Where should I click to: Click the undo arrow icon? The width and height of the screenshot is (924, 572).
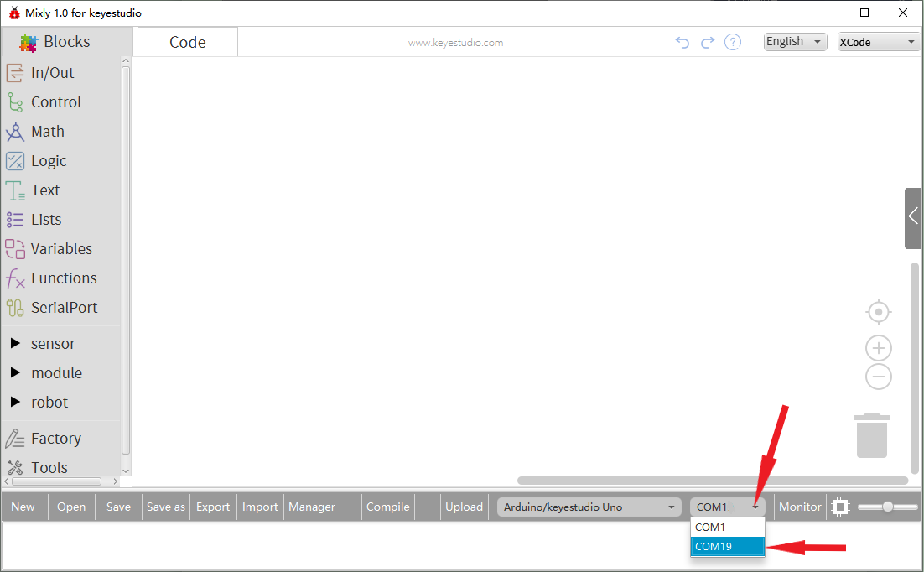coord(683,42)
